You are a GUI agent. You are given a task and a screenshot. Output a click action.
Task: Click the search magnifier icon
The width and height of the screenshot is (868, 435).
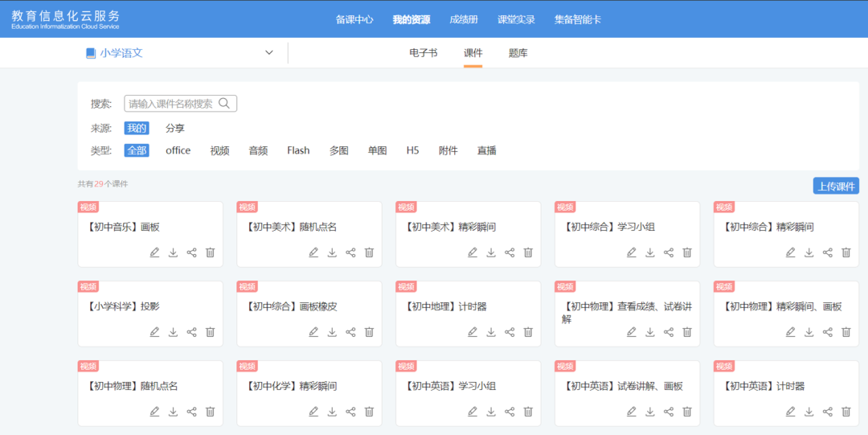click(x=224, y=104)
